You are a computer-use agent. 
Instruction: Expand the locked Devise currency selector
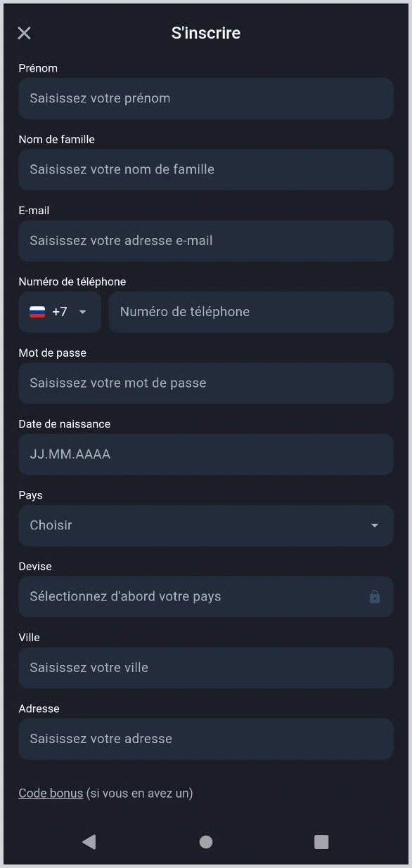tap(206, 596)
